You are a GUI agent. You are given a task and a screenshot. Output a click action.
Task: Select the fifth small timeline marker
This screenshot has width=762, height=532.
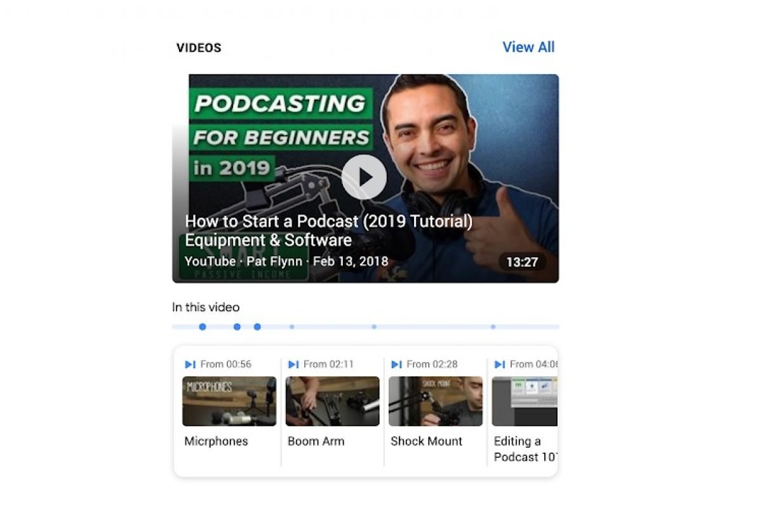pos(374,327)
